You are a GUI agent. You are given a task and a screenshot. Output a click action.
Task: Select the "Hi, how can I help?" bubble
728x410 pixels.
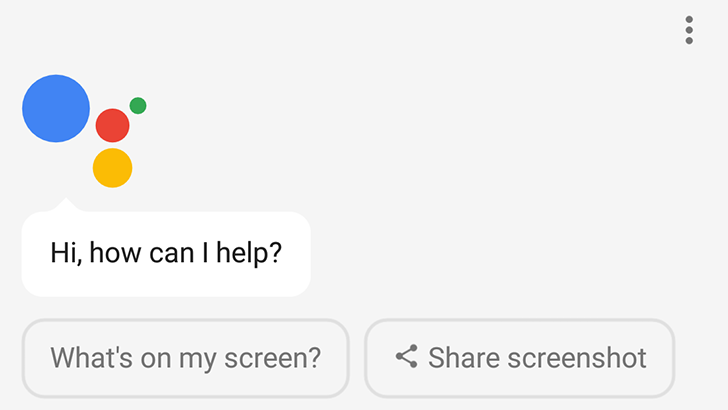click(166, 253)
